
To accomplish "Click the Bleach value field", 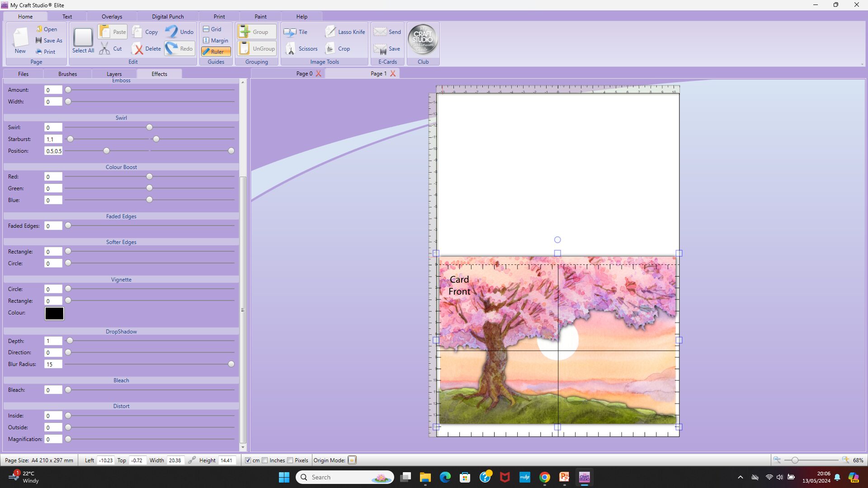I will point(53,390).
